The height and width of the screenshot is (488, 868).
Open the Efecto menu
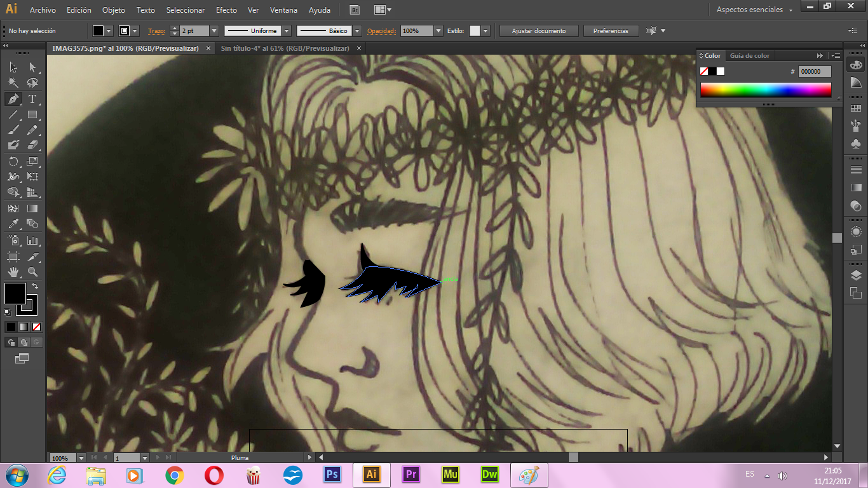[x=226, y=10]
